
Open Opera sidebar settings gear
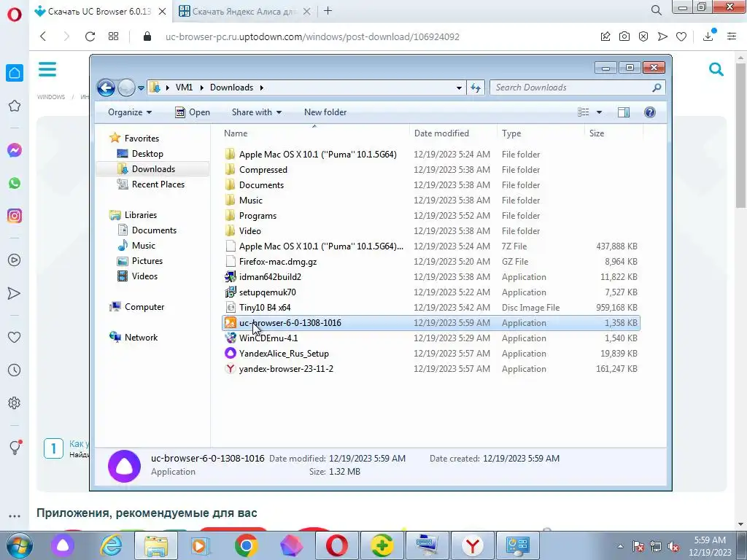(15, 402)
